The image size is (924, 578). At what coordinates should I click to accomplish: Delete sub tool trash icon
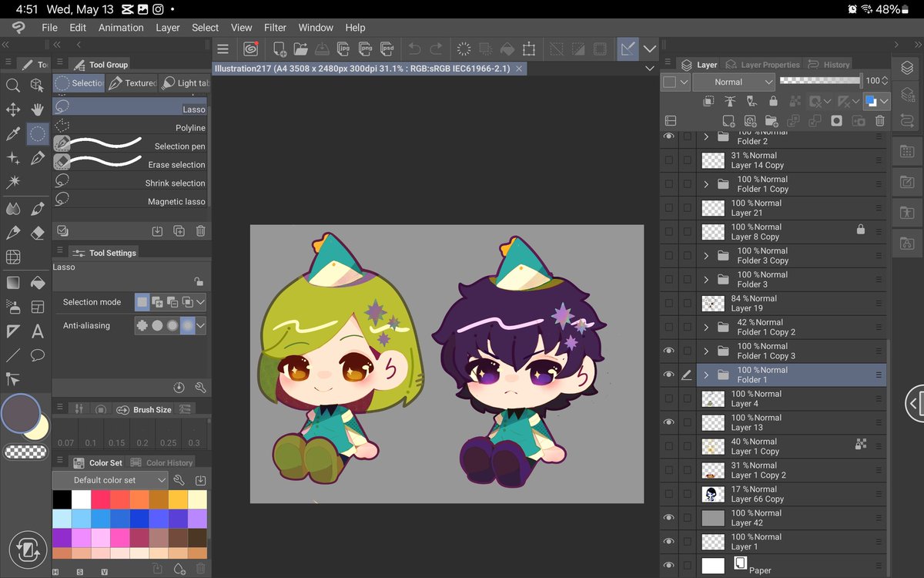point(200,230)
